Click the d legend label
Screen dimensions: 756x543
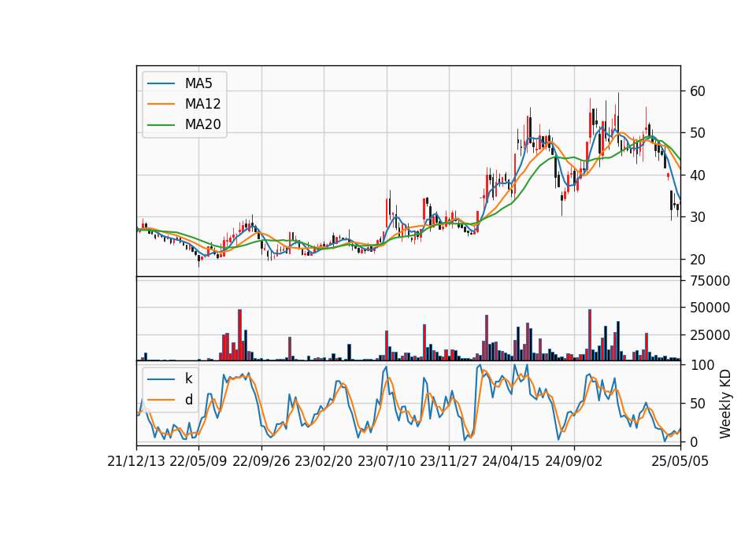[188, 400]
